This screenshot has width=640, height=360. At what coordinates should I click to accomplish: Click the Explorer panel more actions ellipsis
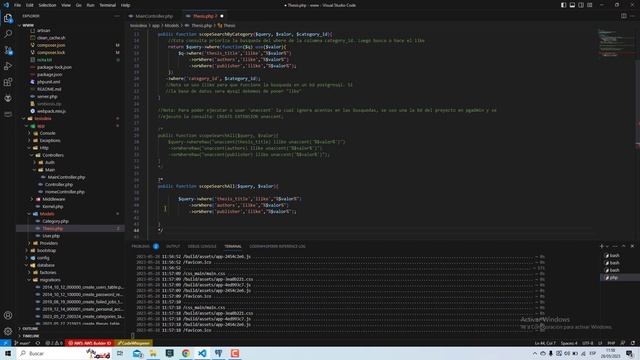(x=117, y=16)
